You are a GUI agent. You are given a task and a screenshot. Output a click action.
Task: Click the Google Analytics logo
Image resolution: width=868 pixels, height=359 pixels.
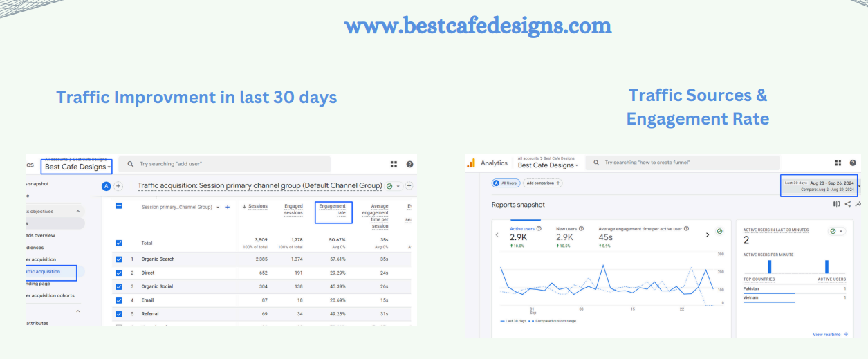(471, 163)
